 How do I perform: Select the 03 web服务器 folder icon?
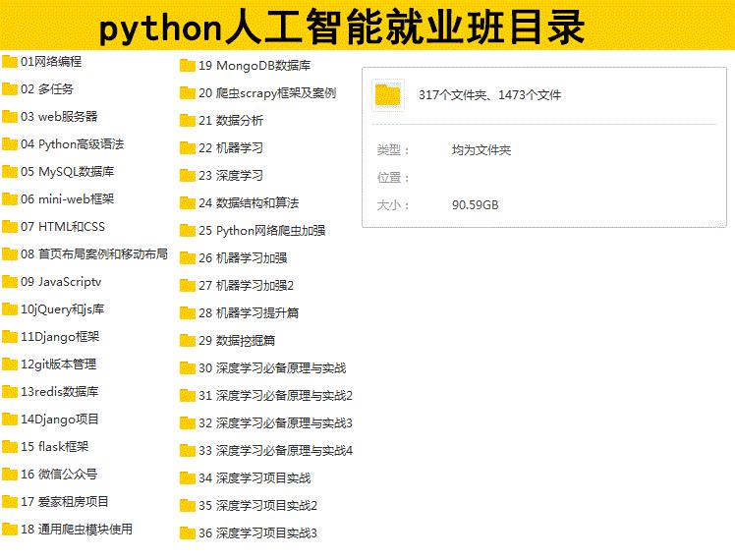pyautogui.click(x=10, y=116)
